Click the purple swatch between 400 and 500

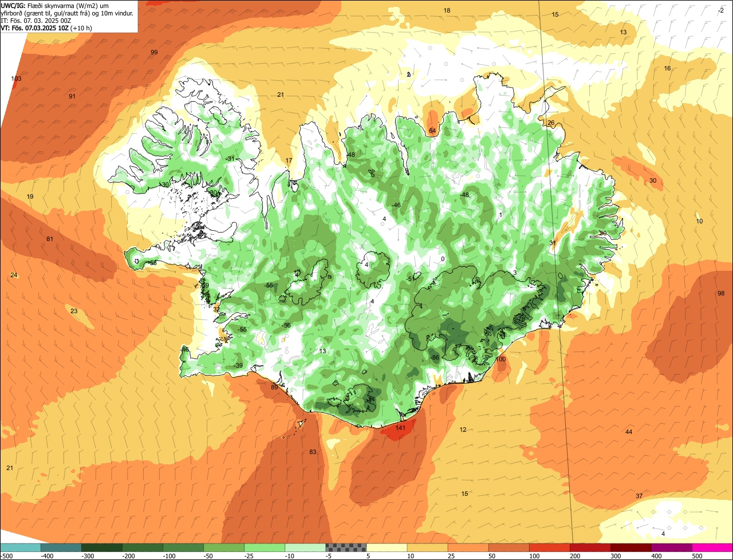(x=671, y=547)
